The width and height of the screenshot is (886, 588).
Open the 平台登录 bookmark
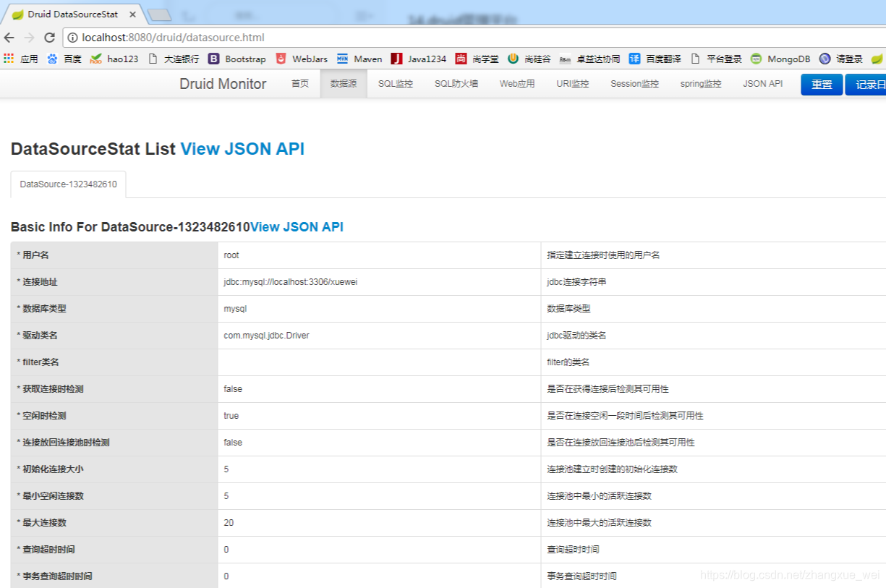(x=716, y=59)
